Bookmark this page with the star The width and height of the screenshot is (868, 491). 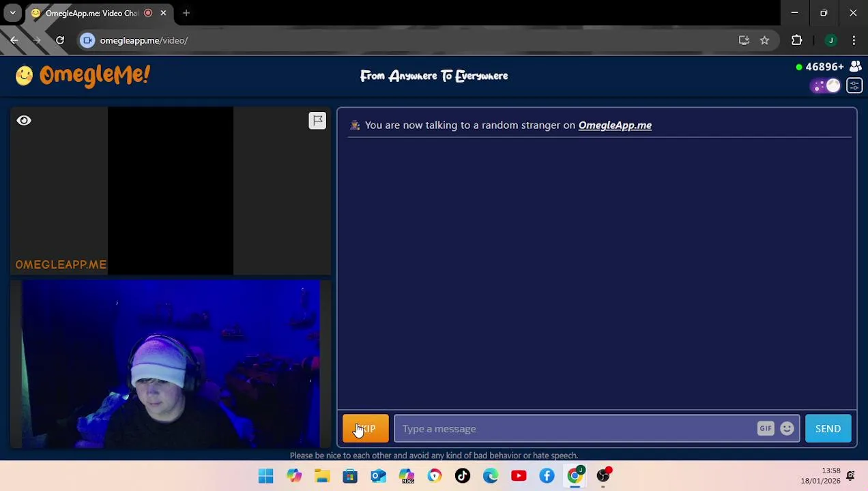(764, 40)
